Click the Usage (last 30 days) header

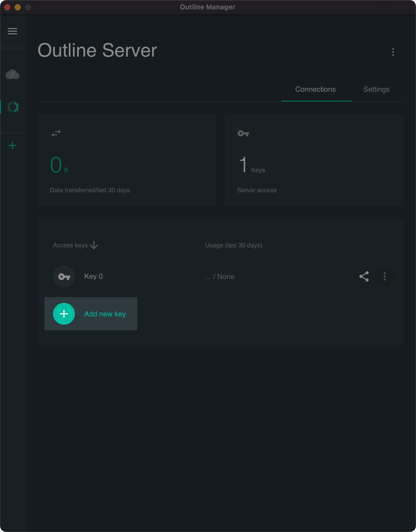tap(233, 245)
